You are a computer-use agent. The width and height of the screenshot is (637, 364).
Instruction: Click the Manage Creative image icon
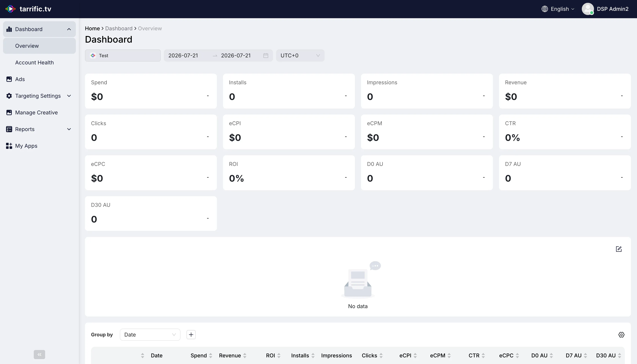tap(9, 112)
